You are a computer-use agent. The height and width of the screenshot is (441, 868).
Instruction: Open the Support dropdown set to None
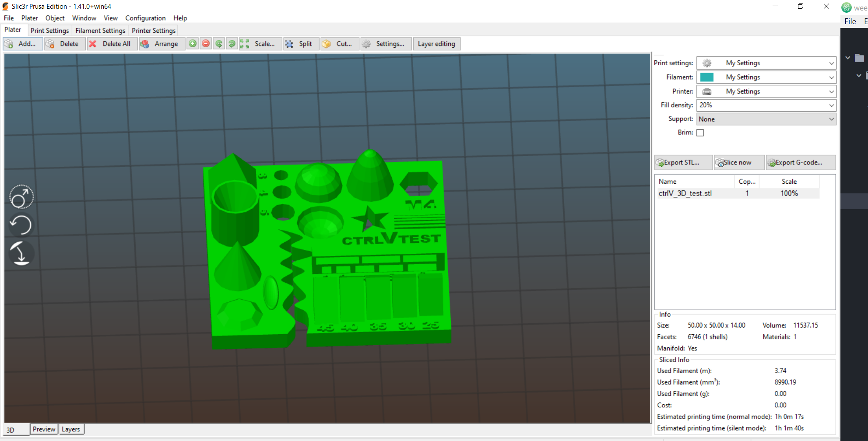(x=766, y=119)
